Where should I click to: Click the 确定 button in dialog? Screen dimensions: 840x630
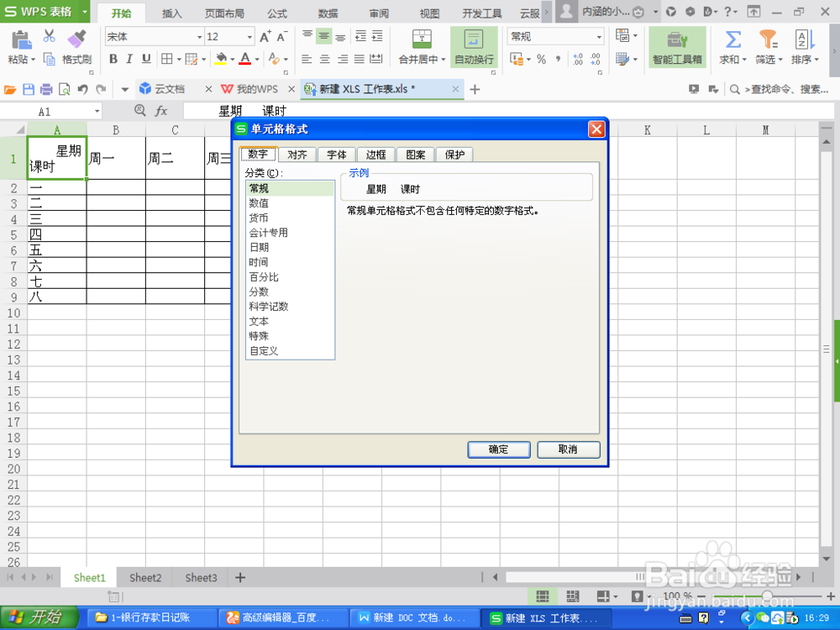pos(498,449)
